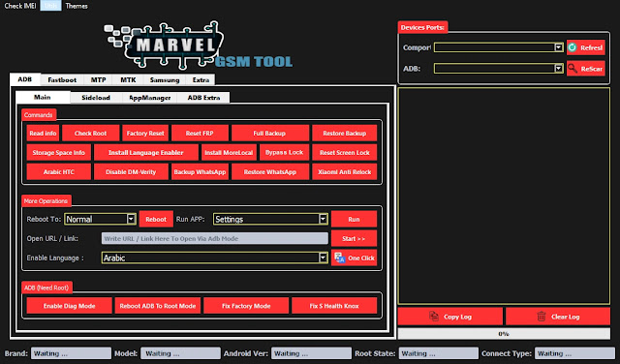
Task: Click the Enable Diag Mode button
Action: (69, 306)
